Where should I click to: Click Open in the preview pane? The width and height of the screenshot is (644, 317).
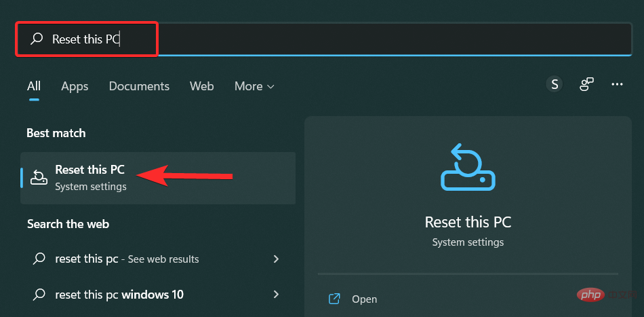coord(364,299)
